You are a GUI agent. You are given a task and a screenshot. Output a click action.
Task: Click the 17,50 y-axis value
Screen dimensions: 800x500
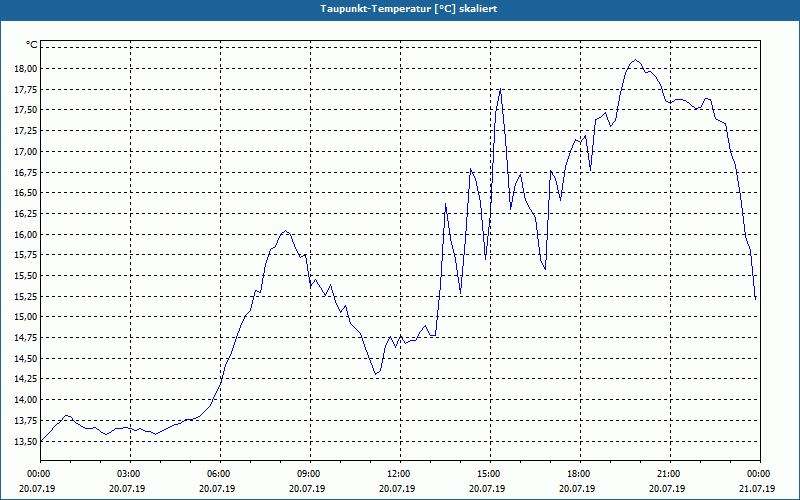coord(26,110)
